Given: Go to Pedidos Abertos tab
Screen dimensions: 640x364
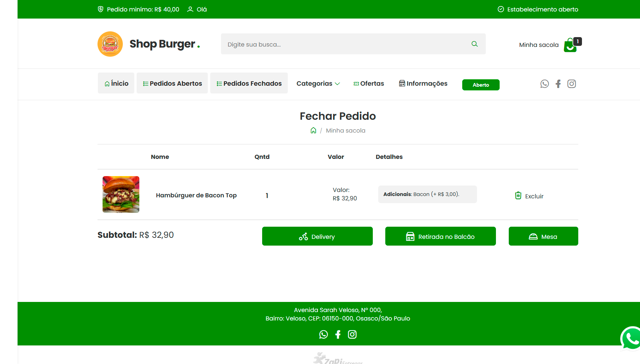Looking at the screenshot, I should 172,83.
